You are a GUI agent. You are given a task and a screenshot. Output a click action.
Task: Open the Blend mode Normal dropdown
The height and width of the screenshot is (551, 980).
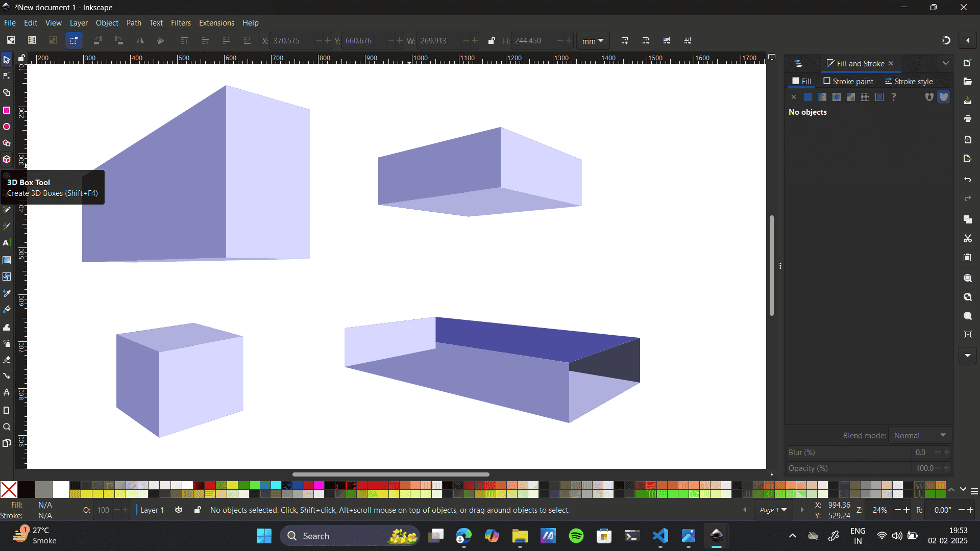pos(920,435)
